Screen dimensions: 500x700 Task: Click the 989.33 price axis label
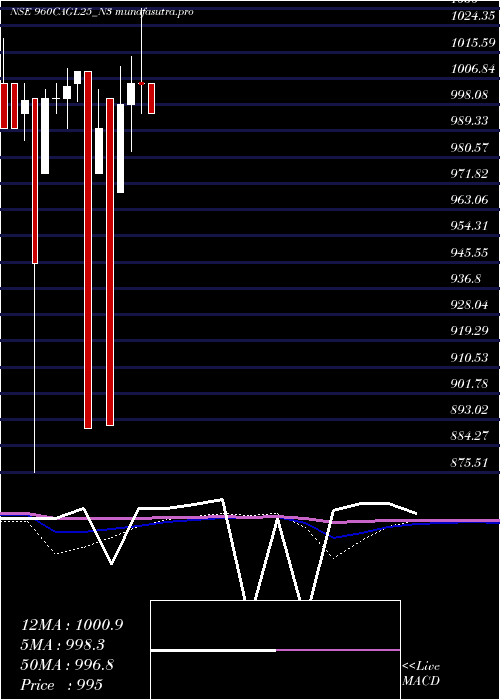pos(469,121)
